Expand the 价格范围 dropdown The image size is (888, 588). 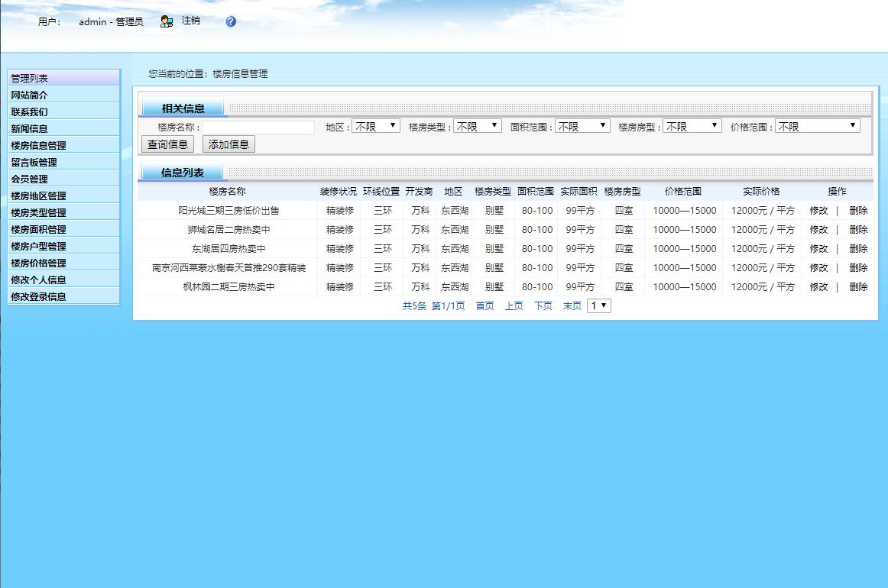coord(817,125)
